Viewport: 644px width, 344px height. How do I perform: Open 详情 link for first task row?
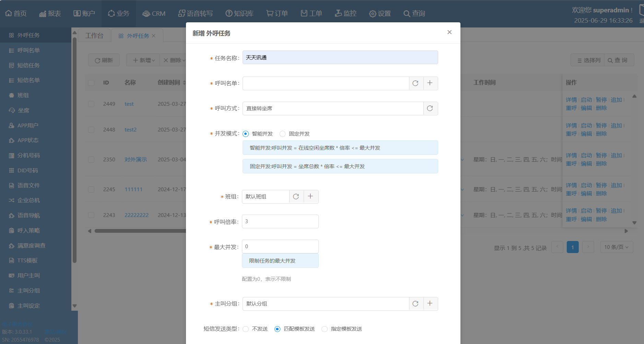(x=571, y=100)
